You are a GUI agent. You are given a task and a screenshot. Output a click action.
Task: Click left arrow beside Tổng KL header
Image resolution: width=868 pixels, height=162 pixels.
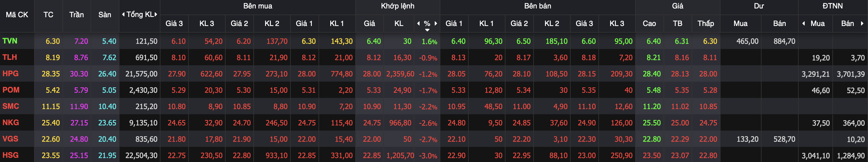click(123, 15)
